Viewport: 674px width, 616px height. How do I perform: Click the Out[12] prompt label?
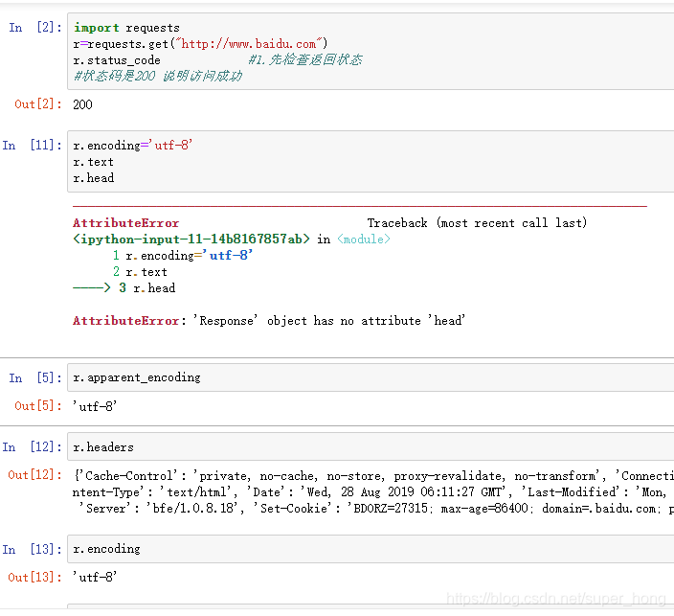click(x=35, y=475)
